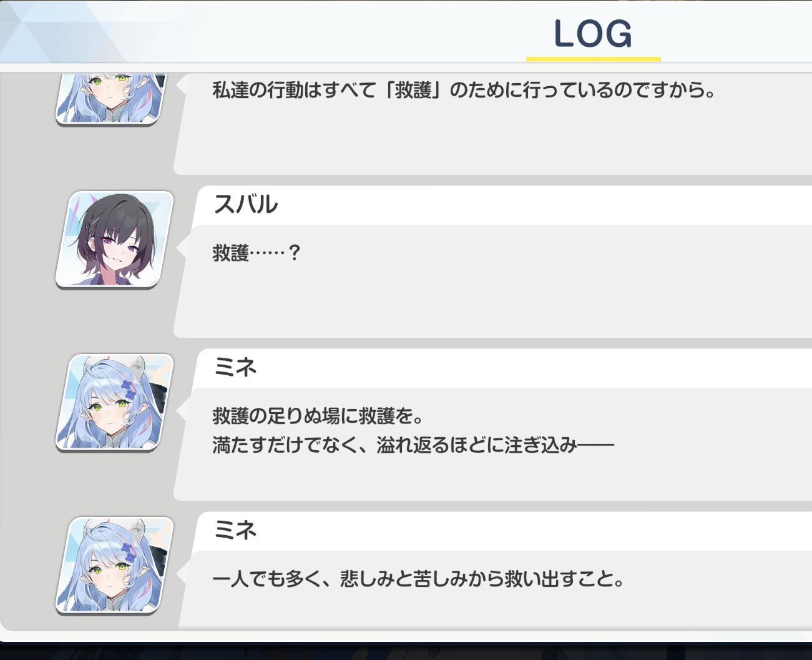Image resolution: width=812 pixels, height=660 pixels.
Task: Click the line 救護の足りぬ場に救護を。
Action: click(x=318, y=415)
